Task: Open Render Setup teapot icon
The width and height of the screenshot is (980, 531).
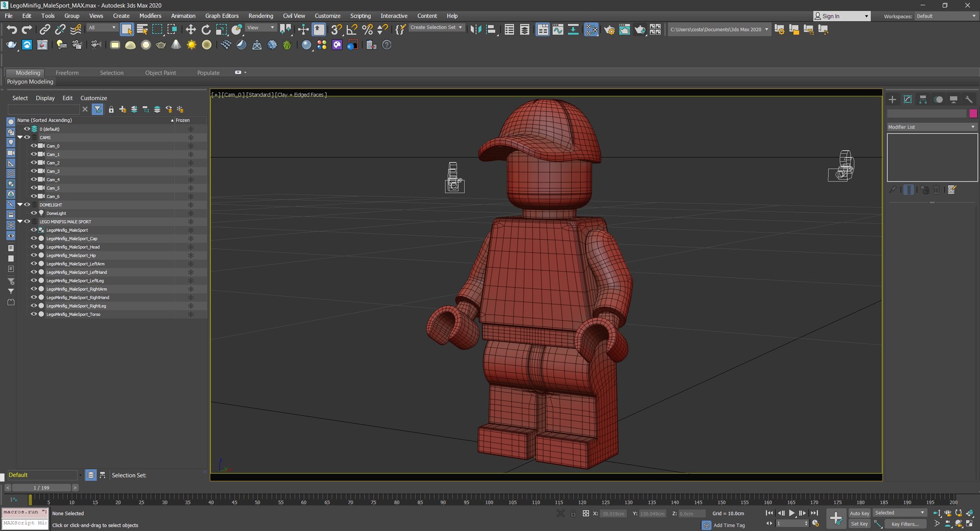Action: (x=609, y=30)
